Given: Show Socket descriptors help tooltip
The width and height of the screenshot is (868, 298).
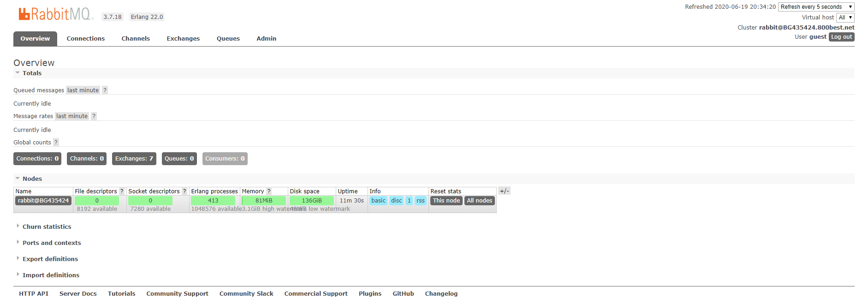Looking at the screenshot, I should (184, 191).
